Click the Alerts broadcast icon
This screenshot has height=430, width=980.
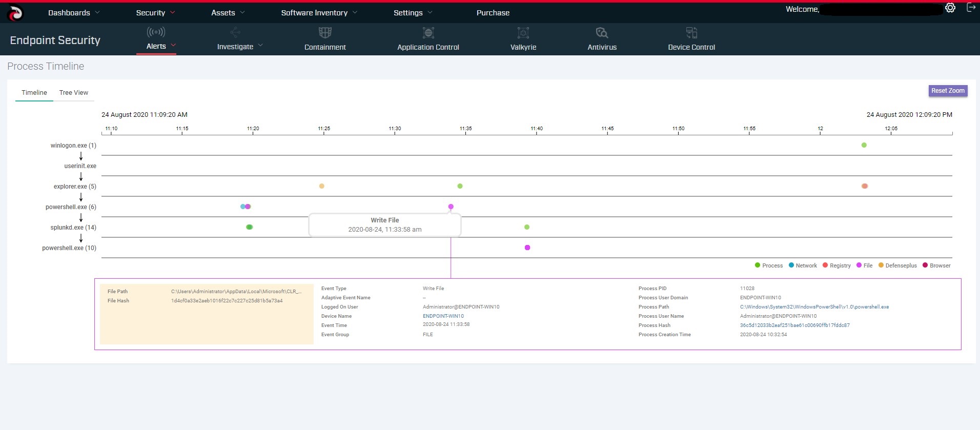[156, 32]
